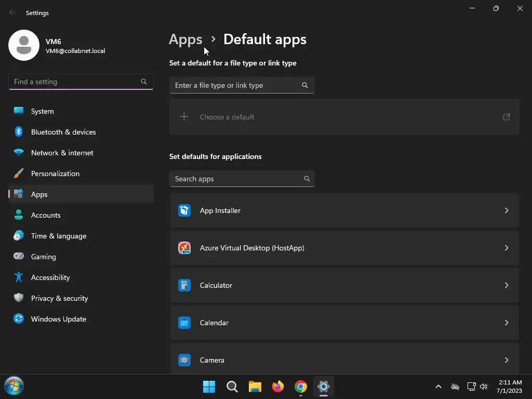532x399 pixels.
Task: Go to Personalization settings
Action: pyautogui.click(x=55, y=174)
